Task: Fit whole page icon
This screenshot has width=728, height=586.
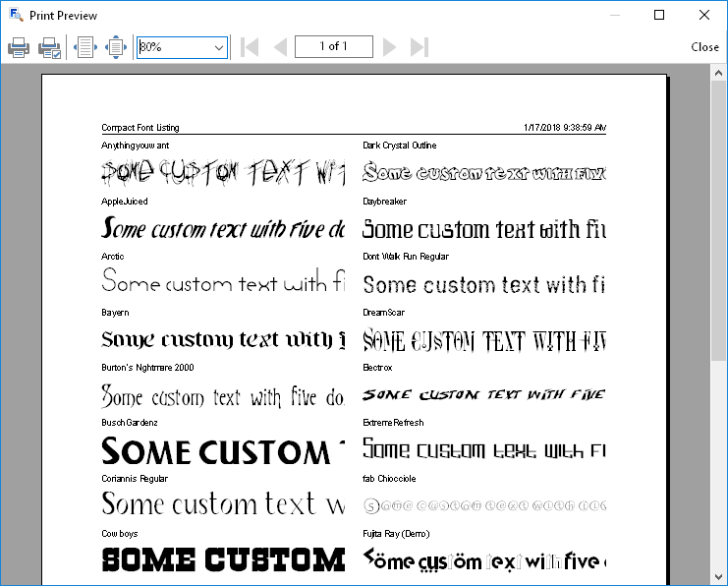Action: (x=116, y=47)
